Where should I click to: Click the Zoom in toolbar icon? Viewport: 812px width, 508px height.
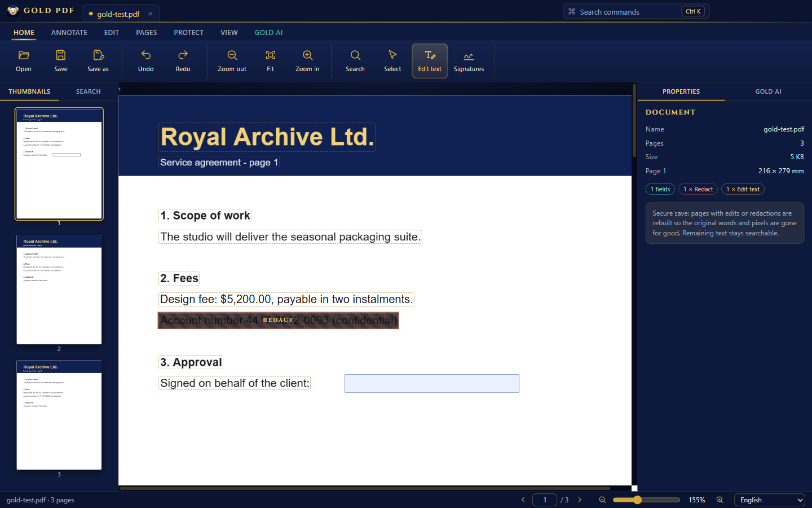click(308, 61)
